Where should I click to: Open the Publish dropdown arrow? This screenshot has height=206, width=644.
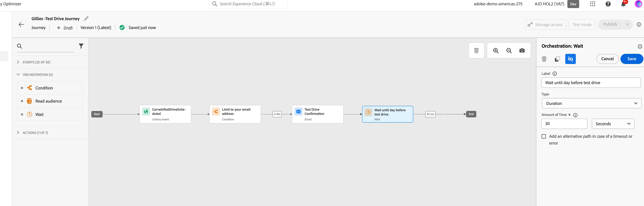(x=627, y=25)
